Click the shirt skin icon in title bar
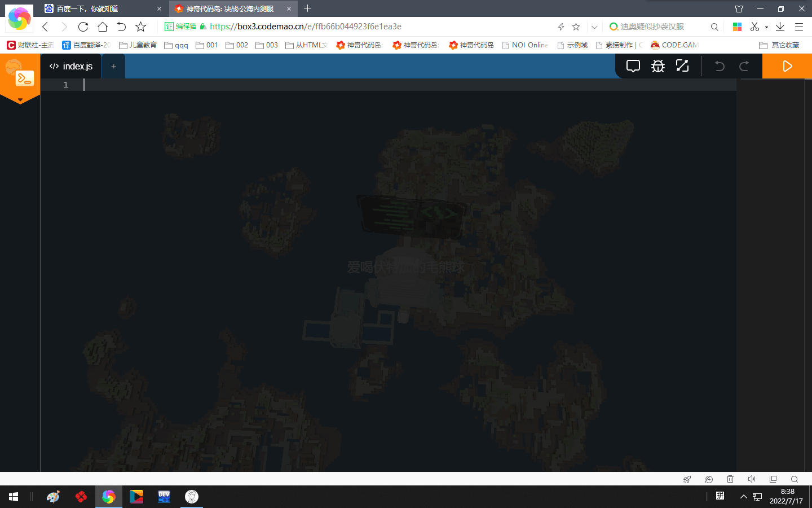The image size is (812, 508). point(739,8)
